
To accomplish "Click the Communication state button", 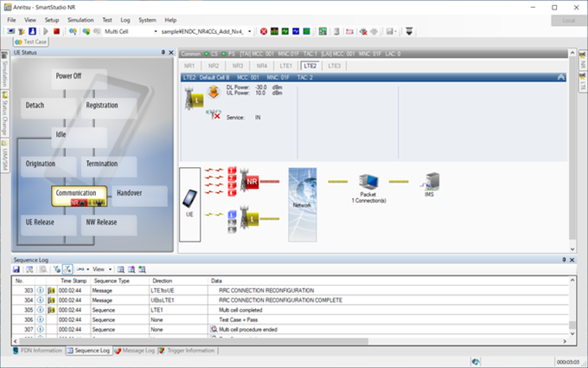I will click(x=80, y=196).
